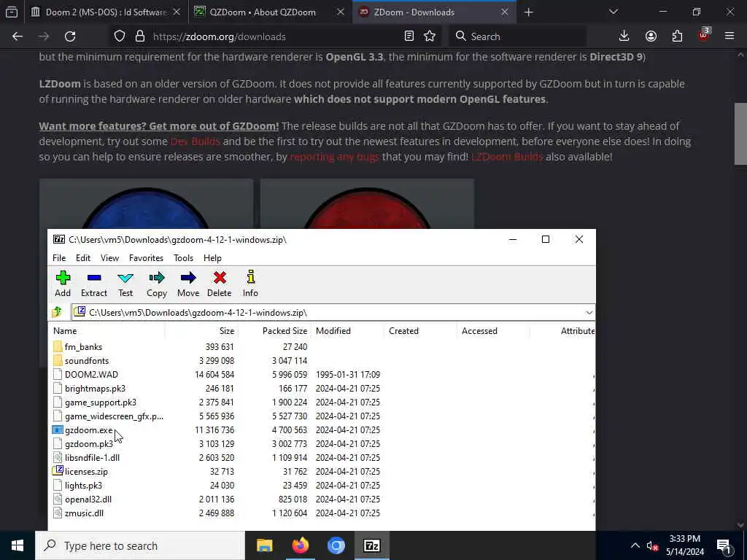The width and height of the screenshot is (747, 560).
Task: Open Firefox Downloads panel
Action: (624, 36)
